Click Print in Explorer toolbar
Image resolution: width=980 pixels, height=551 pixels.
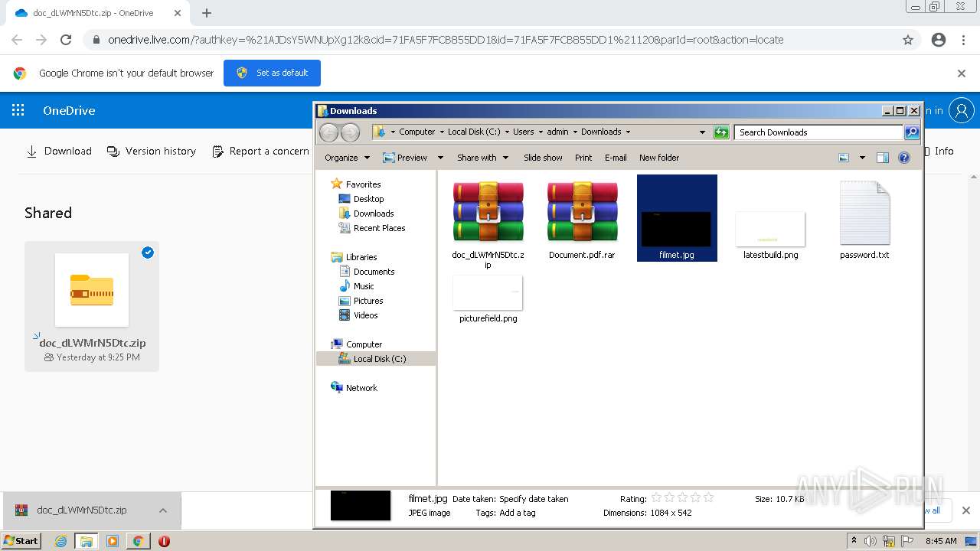(583, 158)
